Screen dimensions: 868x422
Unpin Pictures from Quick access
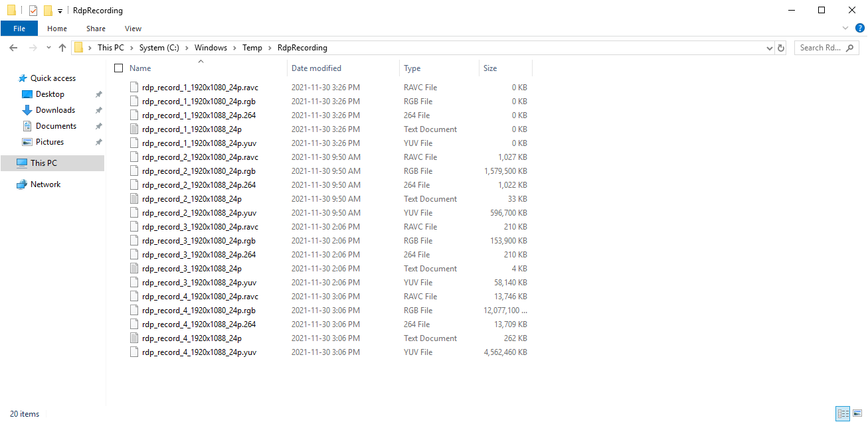tap(98, 141)
